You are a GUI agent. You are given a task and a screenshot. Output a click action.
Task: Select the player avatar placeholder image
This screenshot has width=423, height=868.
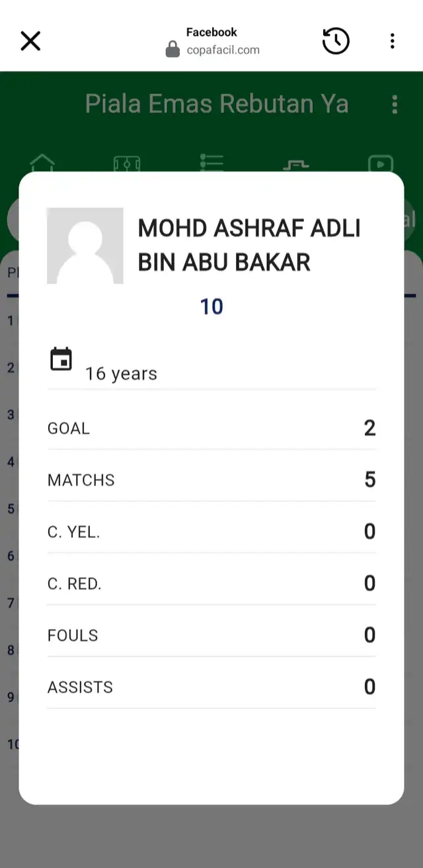pos(85,245)
